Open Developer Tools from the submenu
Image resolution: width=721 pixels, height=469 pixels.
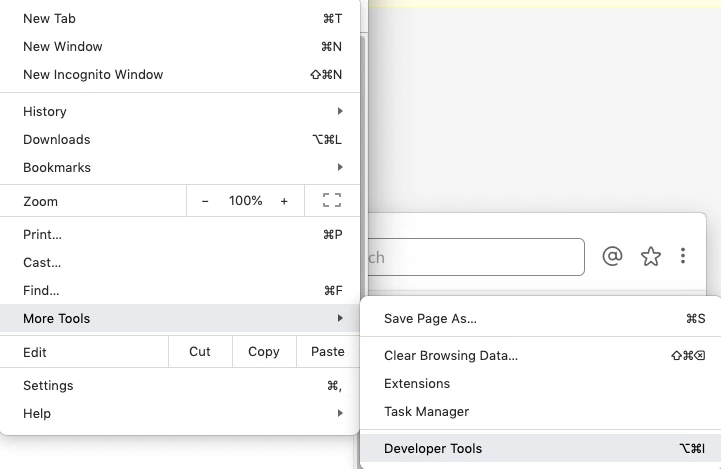click(540, 448)
